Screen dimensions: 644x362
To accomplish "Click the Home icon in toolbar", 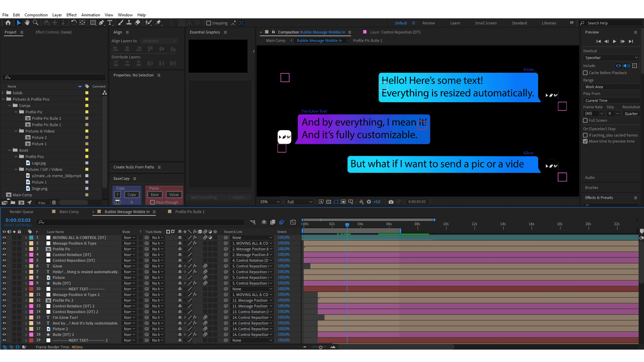I will (8, 23).
